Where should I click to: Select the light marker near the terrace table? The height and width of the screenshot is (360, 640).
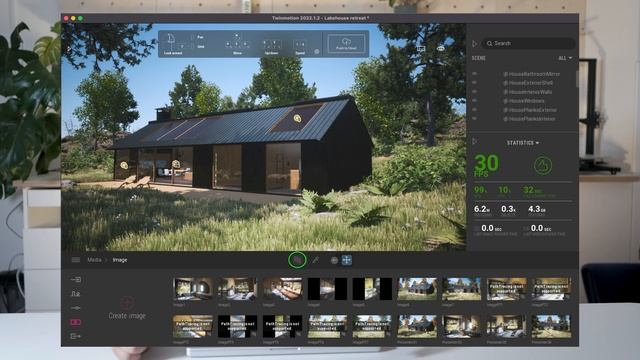coord(176,164)
